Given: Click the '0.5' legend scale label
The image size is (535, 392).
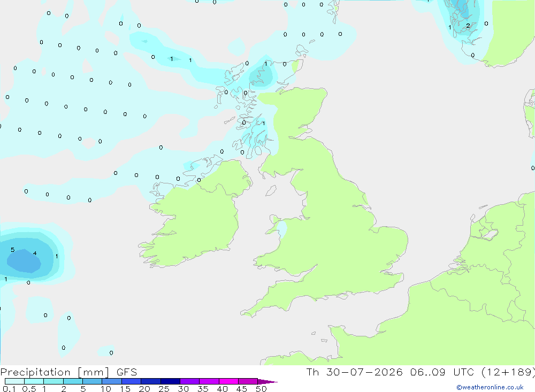Looking at the screenshot, I should point(29,389).
